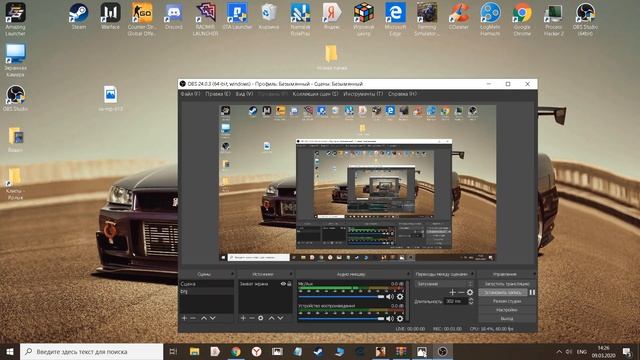
Task: Open CCleaner desktop shortcut
Action: coord(458,17)
